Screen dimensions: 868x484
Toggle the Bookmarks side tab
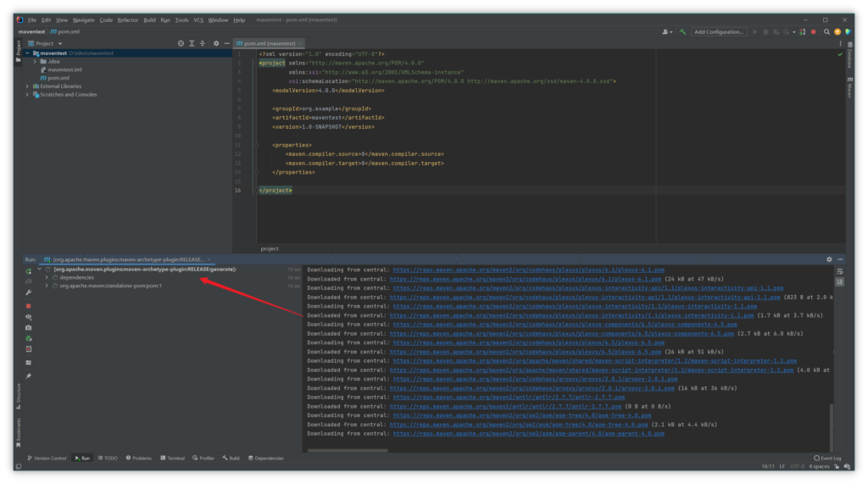point(19,432)
